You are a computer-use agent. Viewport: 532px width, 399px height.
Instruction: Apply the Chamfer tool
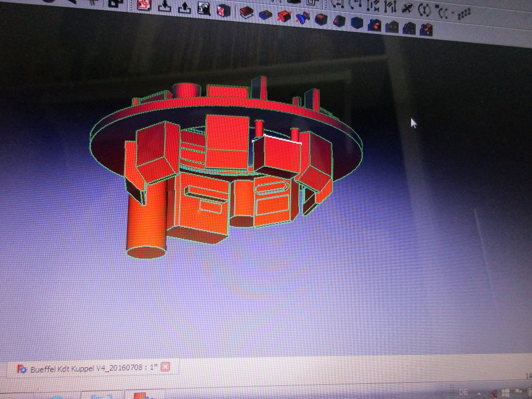pos(338,21)
